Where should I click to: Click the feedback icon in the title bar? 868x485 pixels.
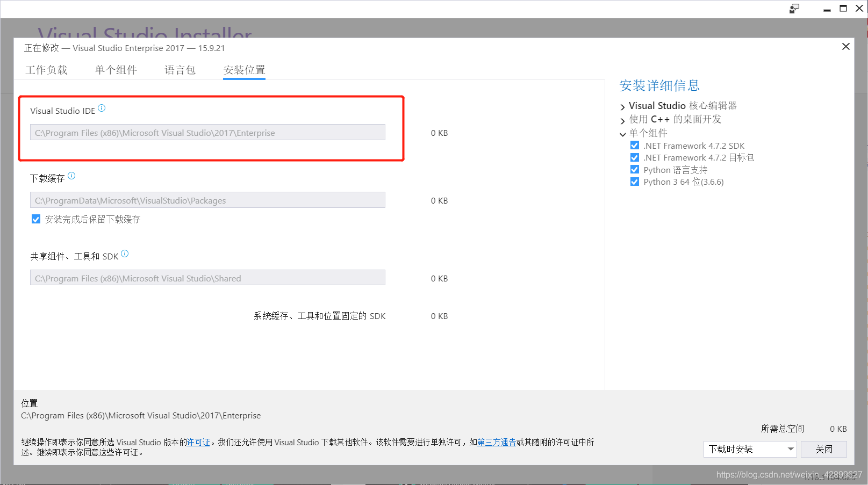click(794, 9)
